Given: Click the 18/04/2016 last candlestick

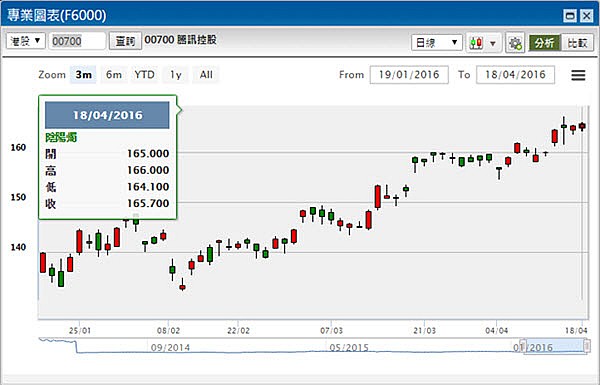Looking at the screenshot, I should tap(582, 126).
